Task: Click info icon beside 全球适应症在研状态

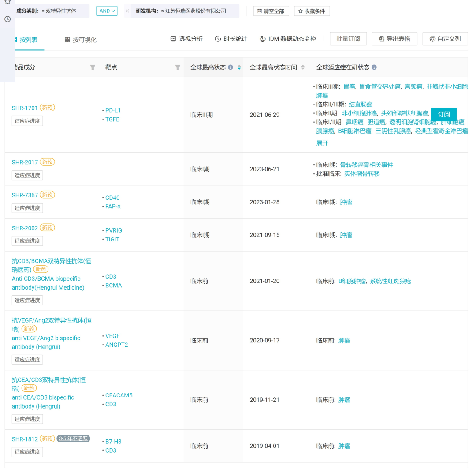Action: (x=374, y=67)
